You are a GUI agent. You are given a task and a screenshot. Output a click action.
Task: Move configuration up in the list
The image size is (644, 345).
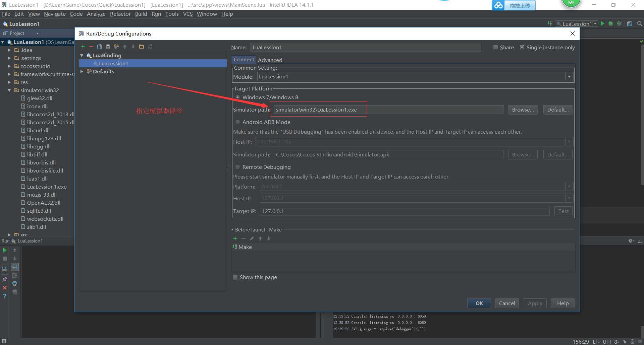125,47
